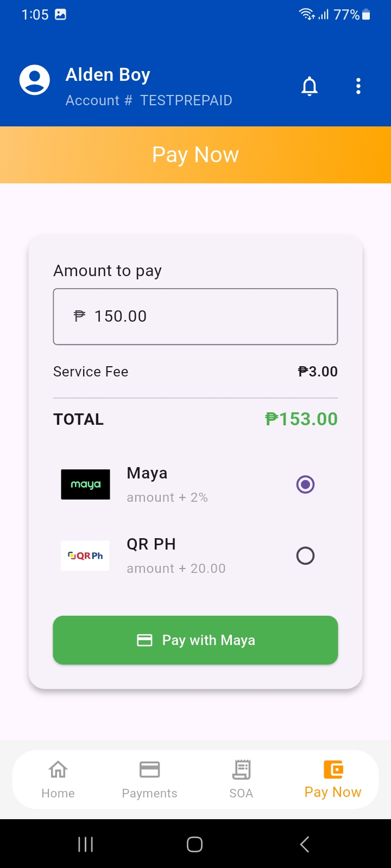Tap the Pay Now wallet tab
Image resolution: width=391 pixels, height=868 pixels.
click(333, 780)
